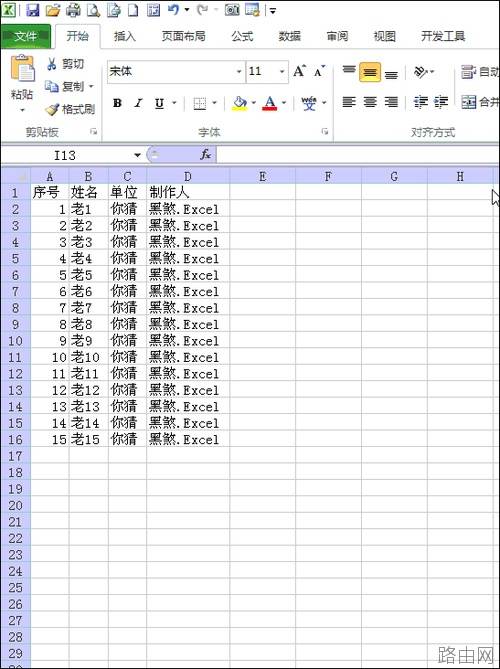
Task: Click the Paste clipboard icon
Action: 23,68
